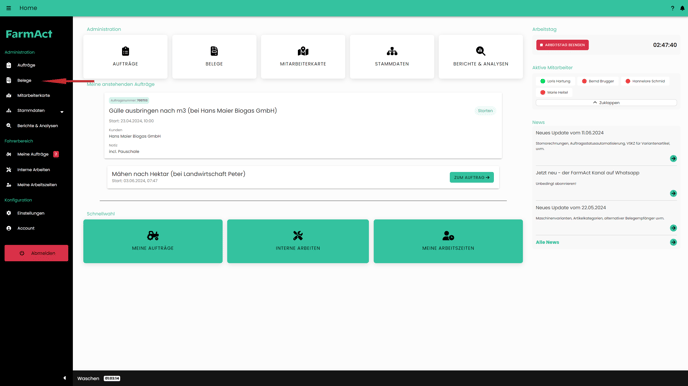The width and height of the screenshot is (688, 386).
Task: Open the MITARBEITERKARTE administration card
Action: point(303,57)
